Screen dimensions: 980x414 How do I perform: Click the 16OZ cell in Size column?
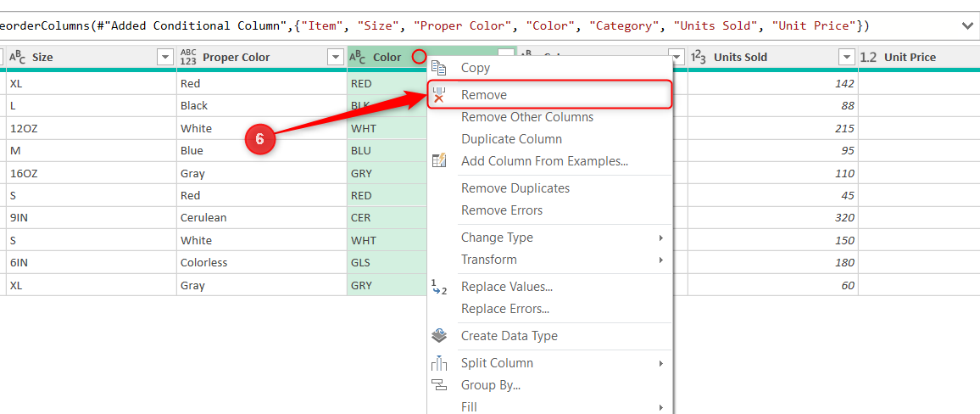click(x=92, y=173)
